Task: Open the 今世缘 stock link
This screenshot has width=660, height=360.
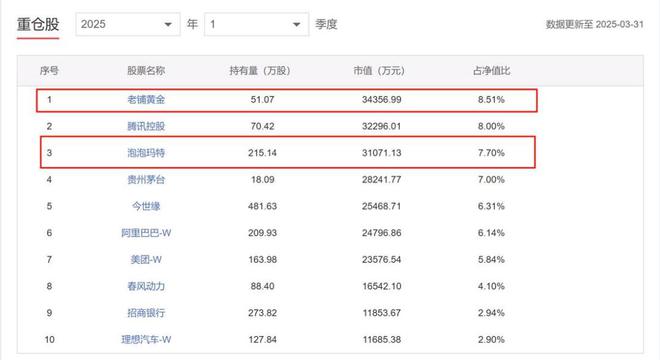Action: [146, 206]
